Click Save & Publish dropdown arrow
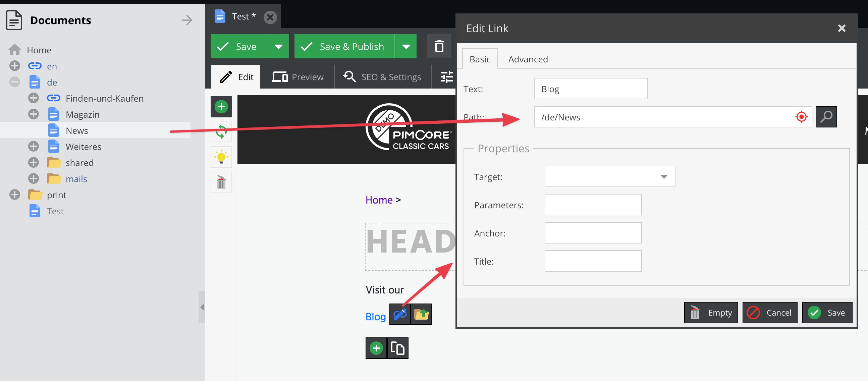 (x=408, y=47)
